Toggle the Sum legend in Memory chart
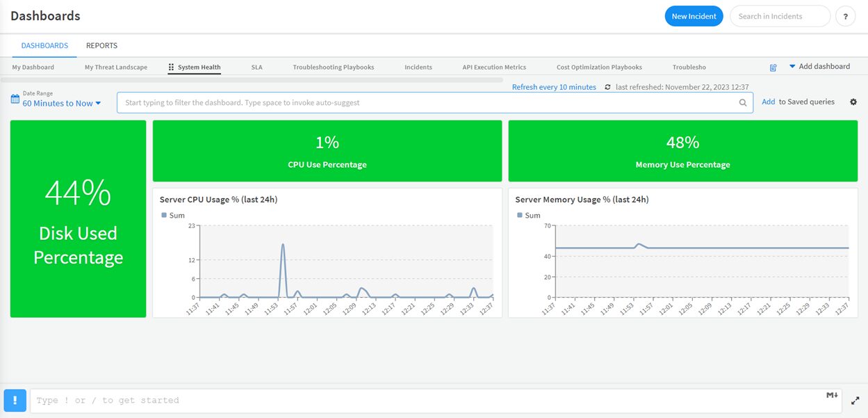Image resolution: width=868 pixels, height=418 pixels. pos(529,216)
